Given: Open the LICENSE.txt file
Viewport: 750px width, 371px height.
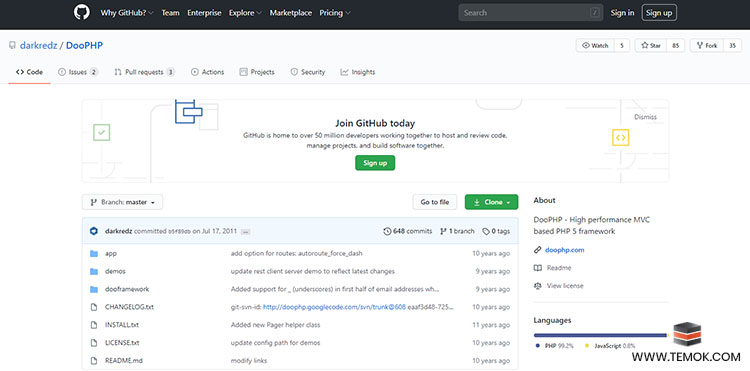Looking at the screenshot, I should click(122, 343).
